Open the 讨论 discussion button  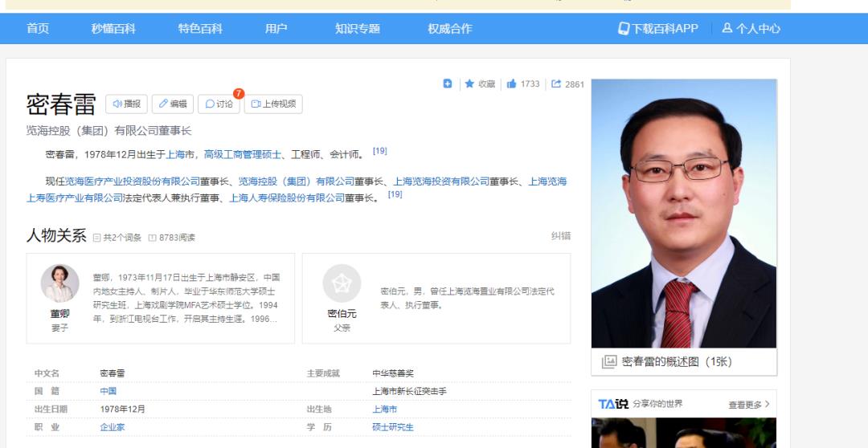(x=219, y=104)
